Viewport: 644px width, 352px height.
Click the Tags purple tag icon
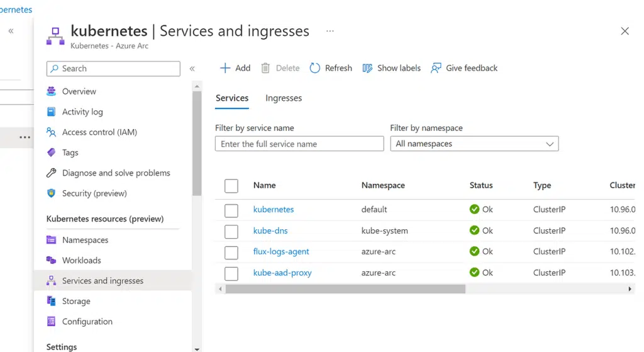pos(52,152)
